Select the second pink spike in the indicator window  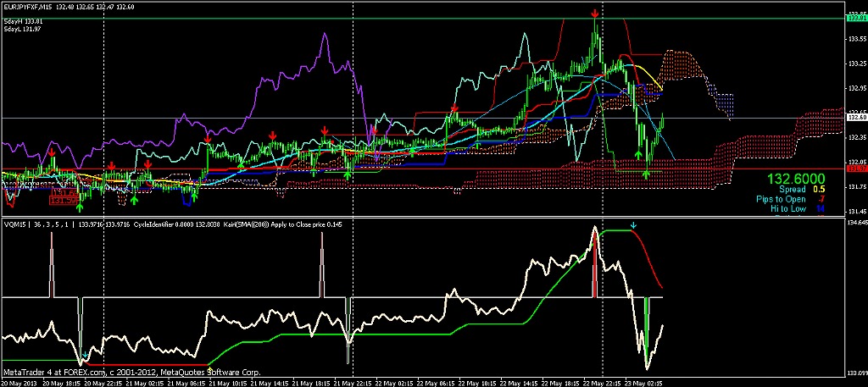click(x=323, y=264)
